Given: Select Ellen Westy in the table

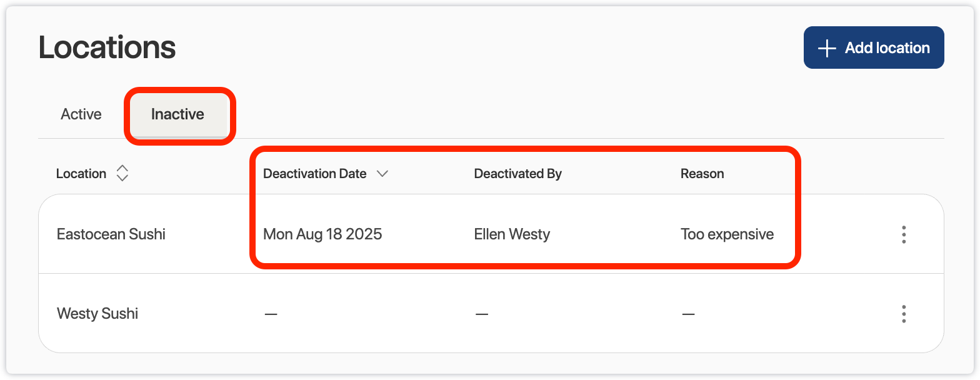Looking at the screenshot, I should [512, 234].
